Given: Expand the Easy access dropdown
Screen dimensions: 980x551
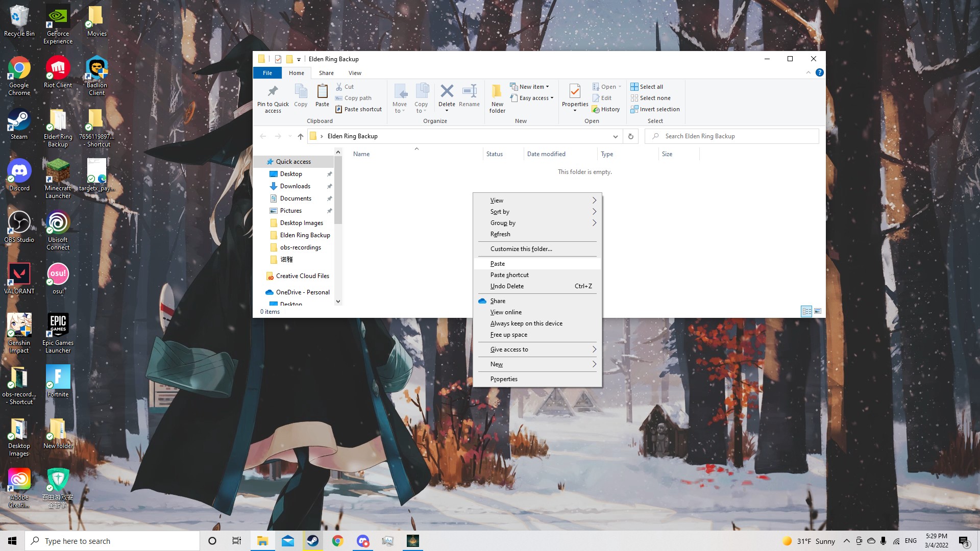Looking at the screenshot, I should tap(535, 98).
